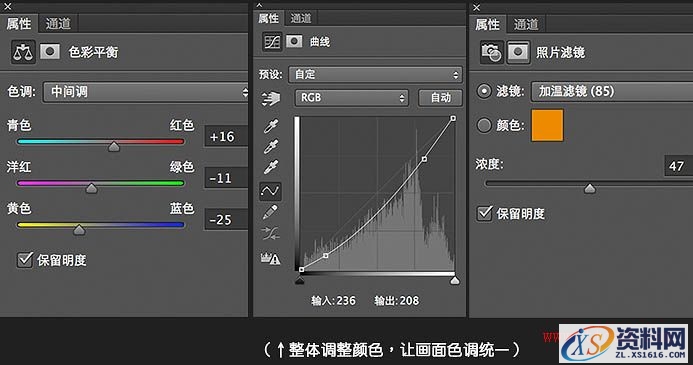Click the Photo Filter camera icon

point(492,53)
